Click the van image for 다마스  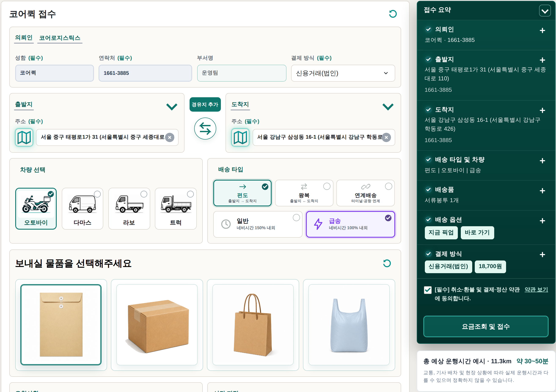tap(83, 204)
